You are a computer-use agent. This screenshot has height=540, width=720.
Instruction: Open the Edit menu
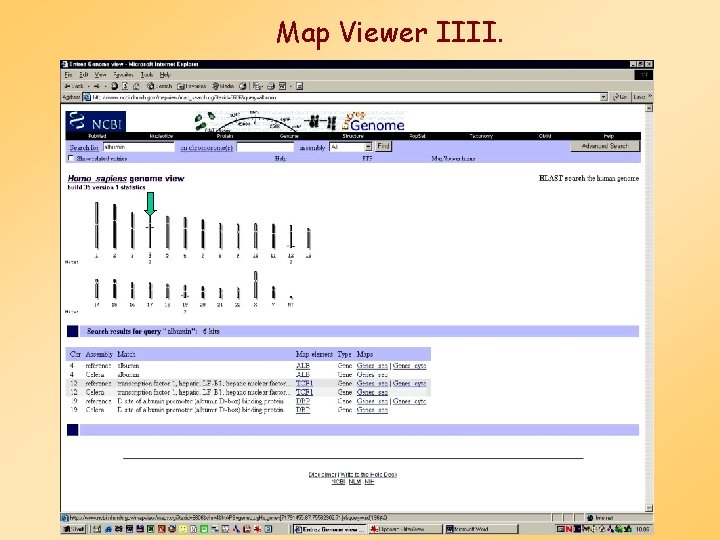84,74
